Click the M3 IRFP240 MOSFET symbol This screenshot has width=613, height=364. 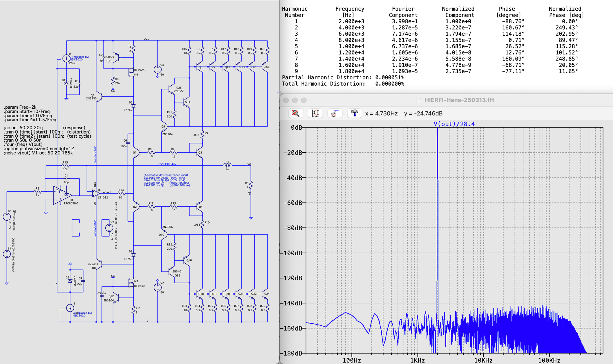click(x=131, y=283)
